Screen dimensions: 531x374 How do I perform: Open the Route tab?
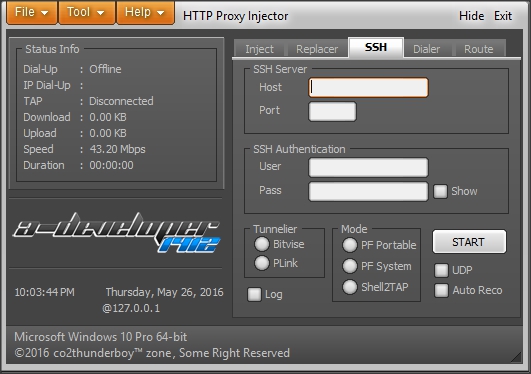coord(479,49)
